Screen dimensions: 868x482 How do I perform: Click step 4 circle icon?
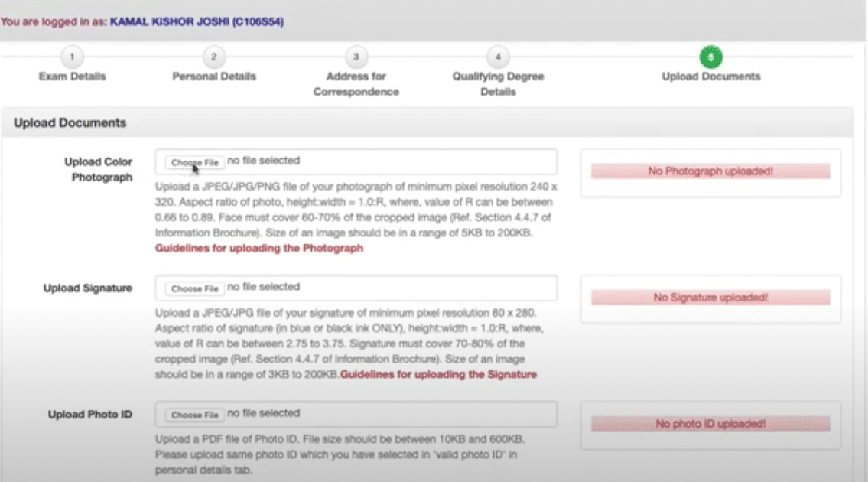point(498,57)
